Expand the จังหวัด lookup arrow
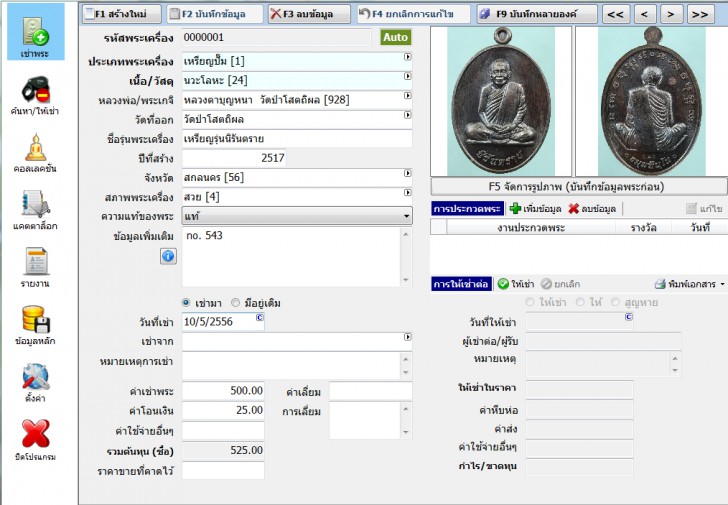 pyautogui.click(x=408, y=173)
